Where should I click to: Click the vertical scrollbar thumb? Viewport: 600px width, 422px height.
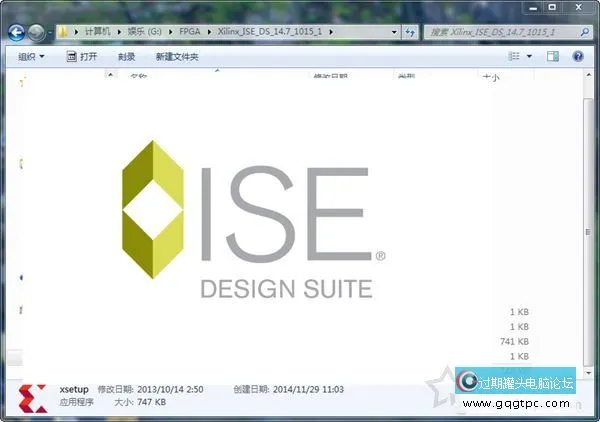588,232
